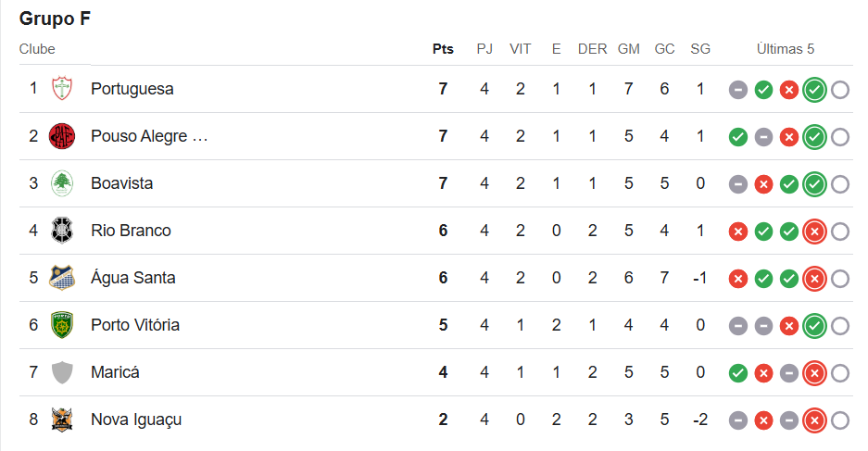
Task: Click Boavista's empty upcoming match circle
Action: 840,184
